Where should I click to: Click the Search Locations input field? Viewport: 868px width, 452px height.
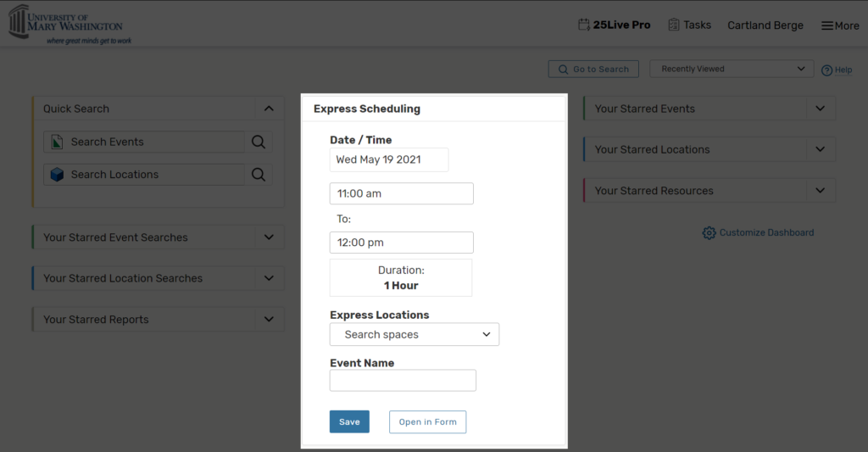[x=144, y=175]
